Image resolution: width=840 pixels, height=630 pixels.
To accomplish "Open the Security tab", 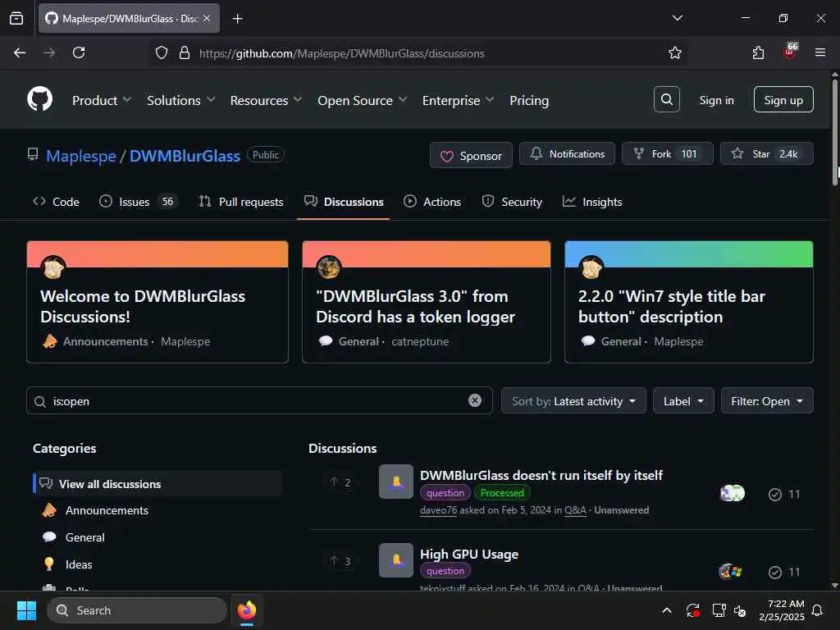I will 512,202.
